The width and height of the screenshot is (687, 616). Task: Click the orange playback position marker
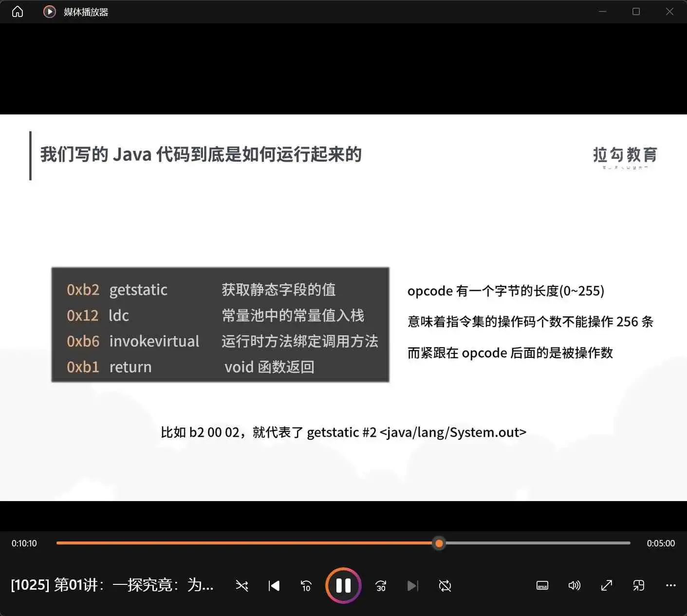point(439,543)
